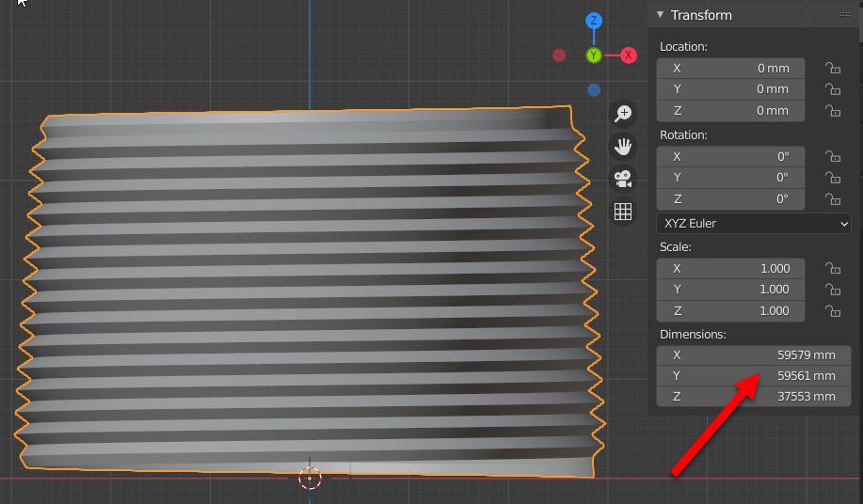Click the 'Scale:' label
The image size is (863, 504).
point(676,246)
